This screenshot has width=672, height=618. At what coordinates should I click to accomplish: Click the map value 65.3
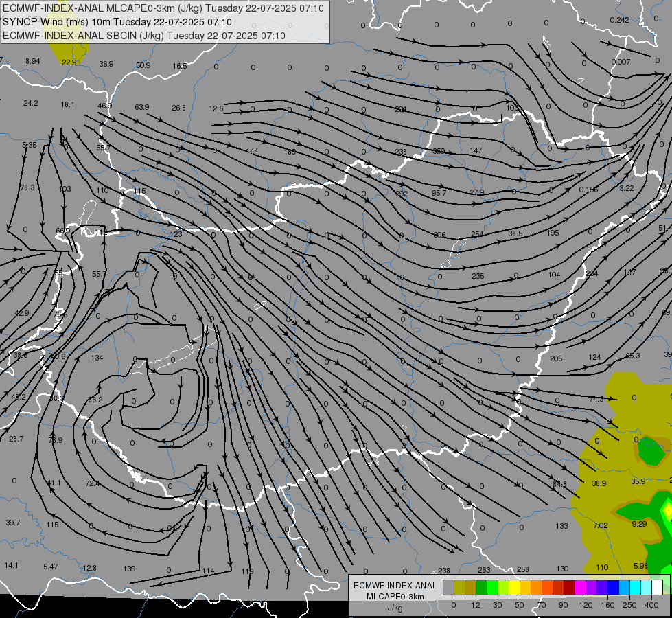point(633,356)
